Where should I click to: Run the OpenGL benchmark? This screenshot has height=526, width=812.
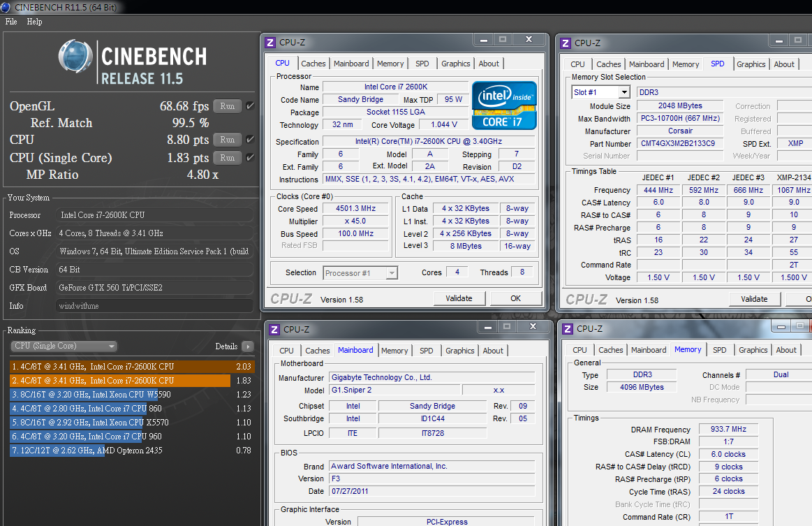227,106
